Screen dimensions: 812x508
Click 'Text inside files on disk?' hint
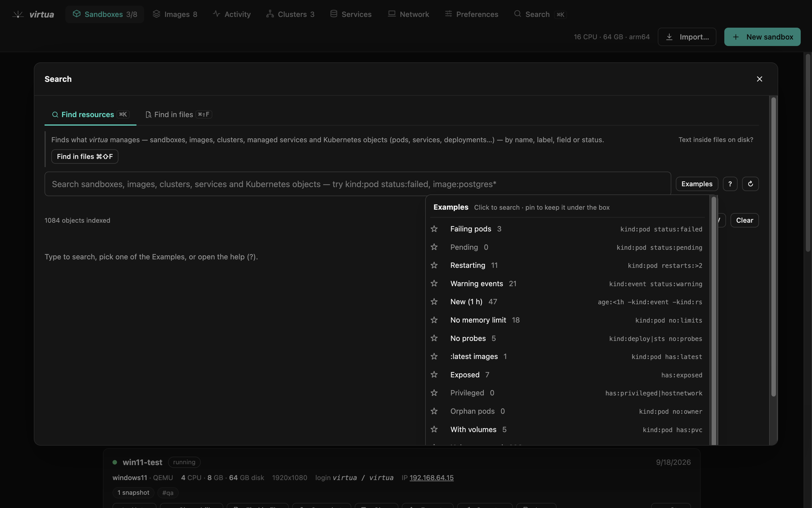[x=716, y=140]
